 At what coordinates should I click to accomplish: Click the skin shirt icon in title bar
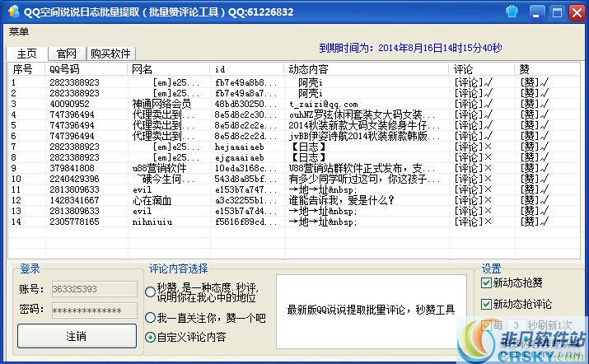tap(512, 12)
